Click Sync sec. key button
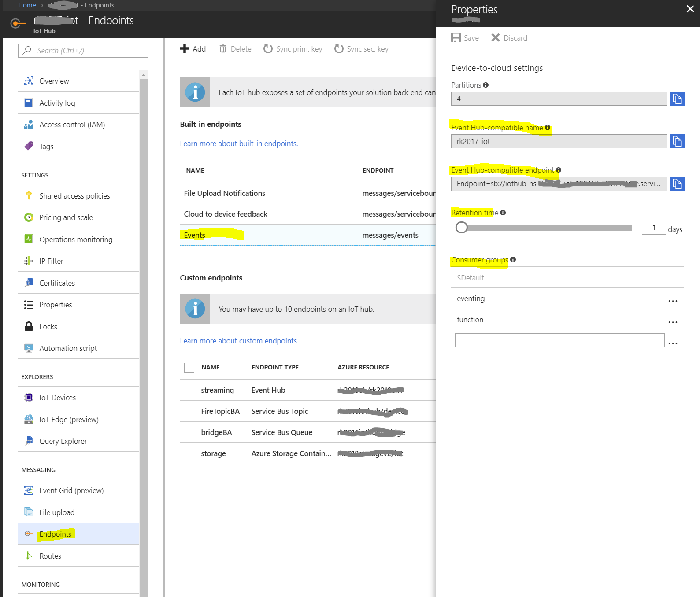The height and width of the screenshot is (597, 700). [361, 49]
